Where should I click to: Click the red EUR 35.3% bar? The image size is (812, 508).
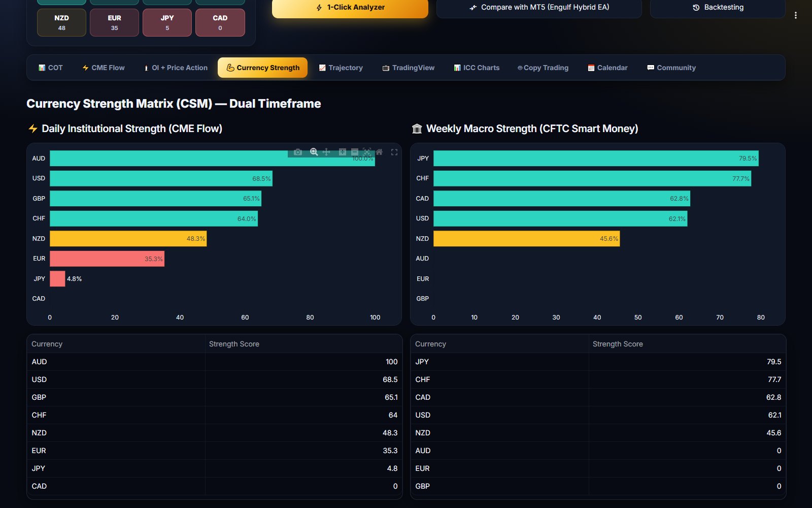coord(107,259)
